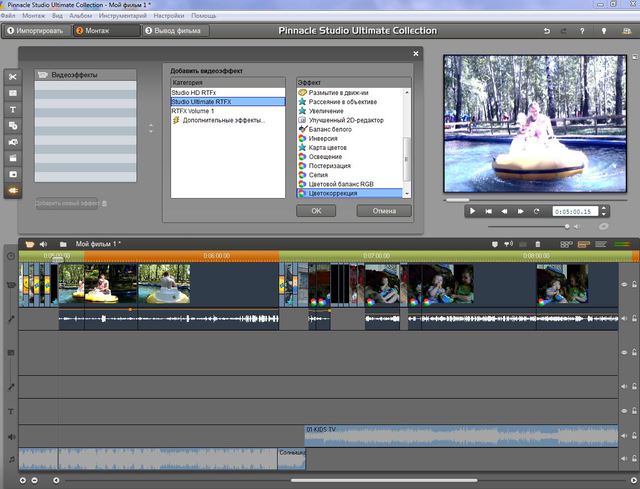Zoom in timeline with plus icon

(x=23, y=480)
